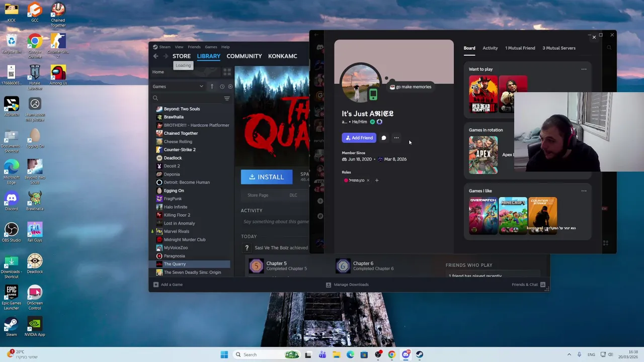Screen dimensions: 644x362
Task: Open the Want to play options menu
Action: tap(584, 69)
